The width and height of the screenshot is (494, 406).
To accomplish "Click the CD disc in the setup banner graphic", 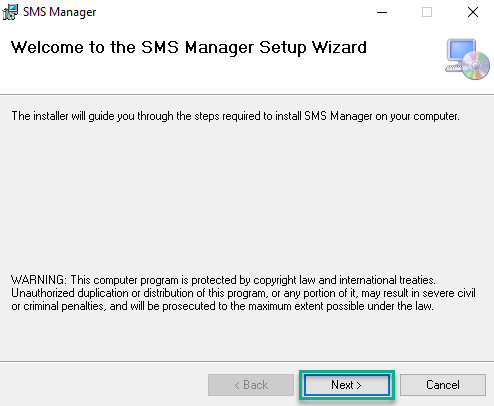I will tap(476, 66).
